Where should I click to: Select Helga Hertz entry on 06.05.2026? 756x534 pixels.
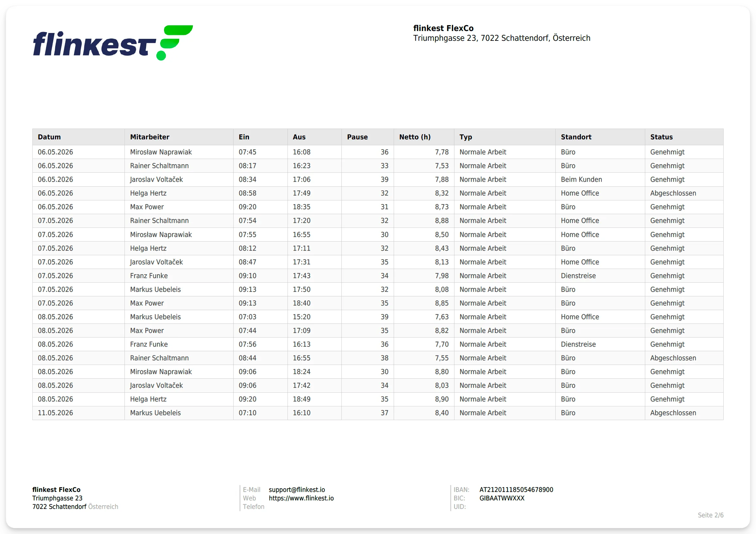[378, 193]
